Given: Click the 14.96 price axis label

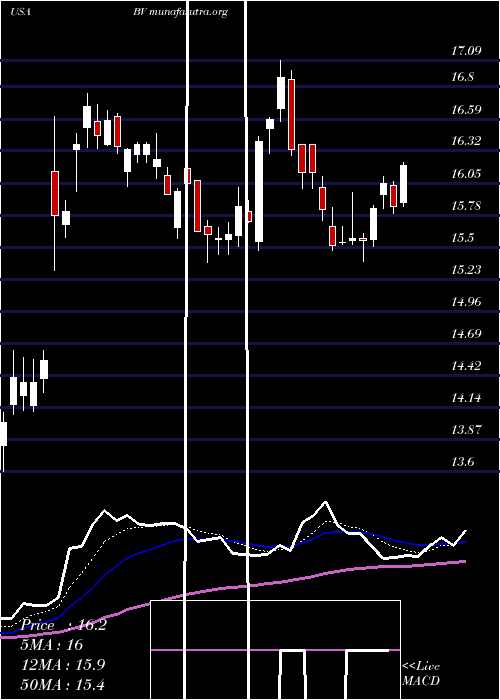Looking at the screenshot, I should click(466, 302).
